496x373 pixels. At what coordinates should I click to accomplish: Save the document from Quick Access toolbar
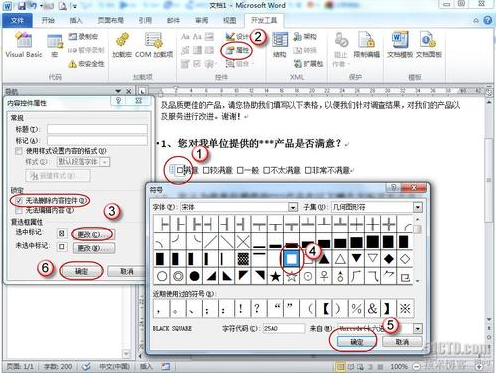pos(22,6)
